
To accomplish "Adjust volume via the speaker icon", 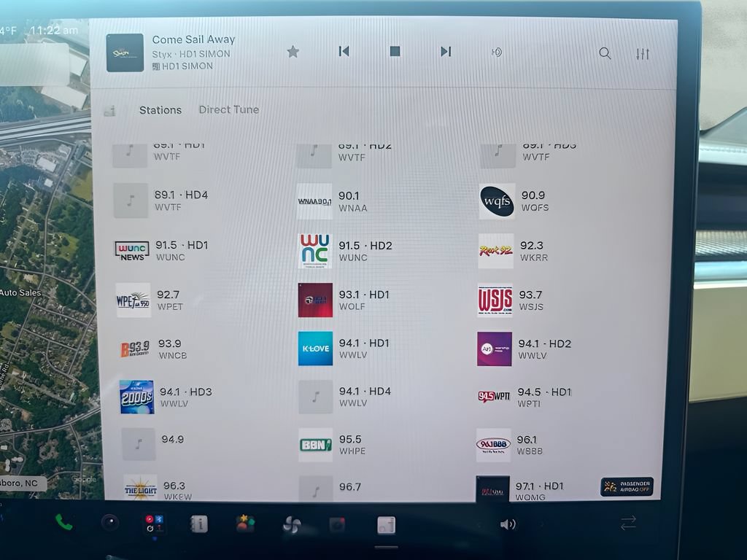I will point(508,524).
